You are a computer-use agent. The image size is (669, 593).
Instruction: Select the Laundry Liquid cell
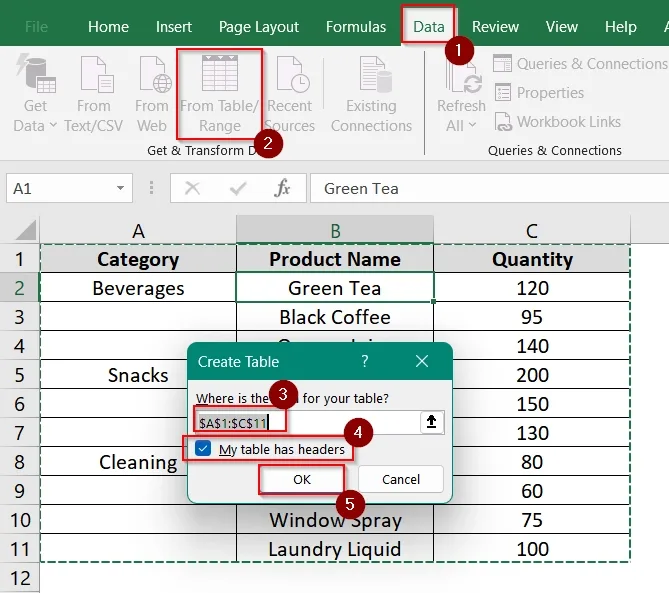pos(335,549)
